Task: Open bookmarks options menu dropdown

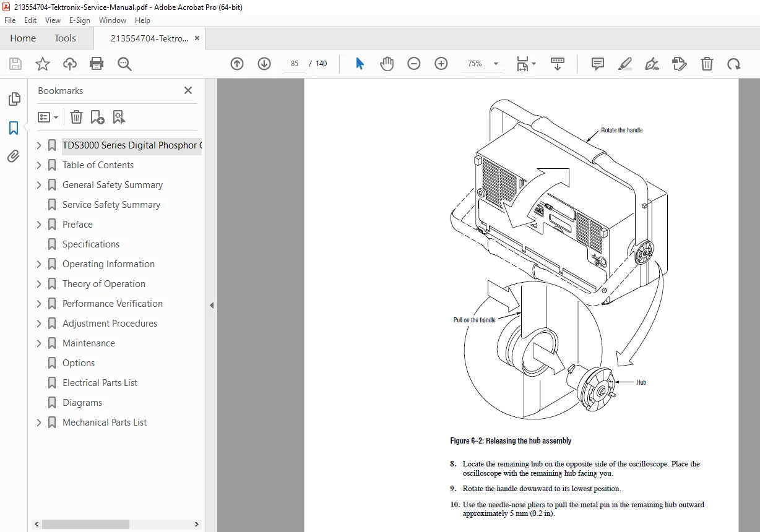Action: pos(48,117)
